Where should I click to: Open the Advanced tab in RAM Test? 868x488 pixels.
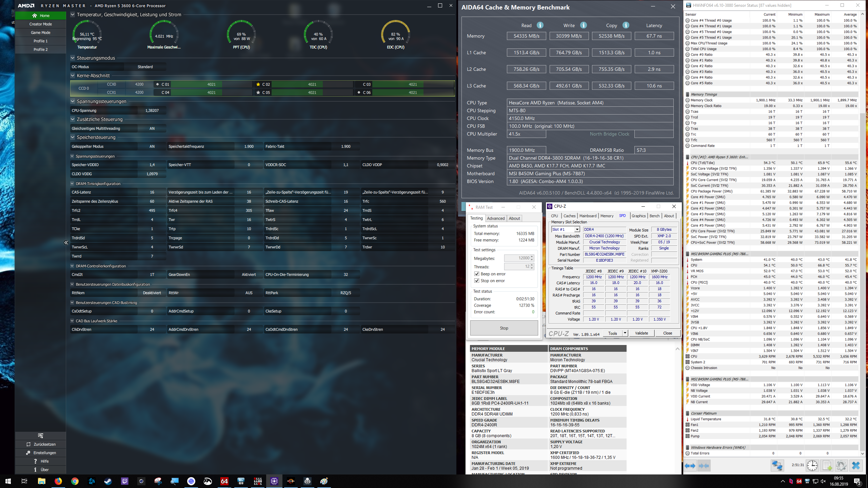(x=496, y=218)
